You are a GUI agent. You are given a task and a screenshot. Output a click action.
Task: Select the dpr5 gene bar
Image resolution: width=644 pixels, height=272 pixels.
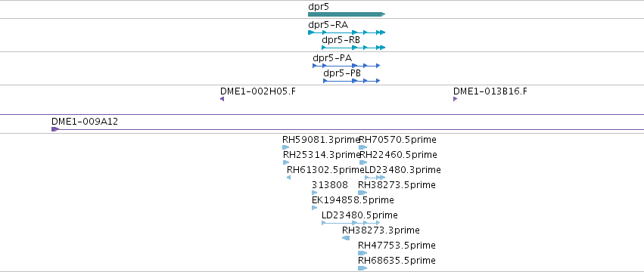pyautogui.click(x=347, y=14)
